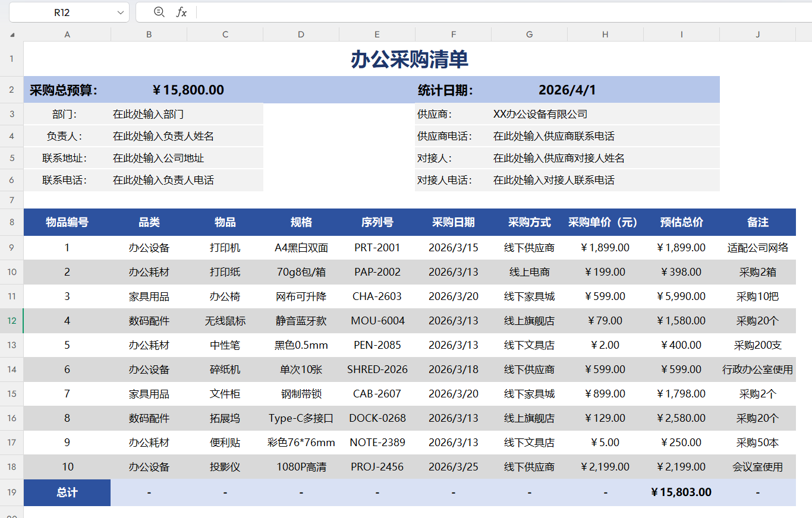Click the fx insert function icon
This screenshot has height=518, width=812.
[x=181, y=12]
